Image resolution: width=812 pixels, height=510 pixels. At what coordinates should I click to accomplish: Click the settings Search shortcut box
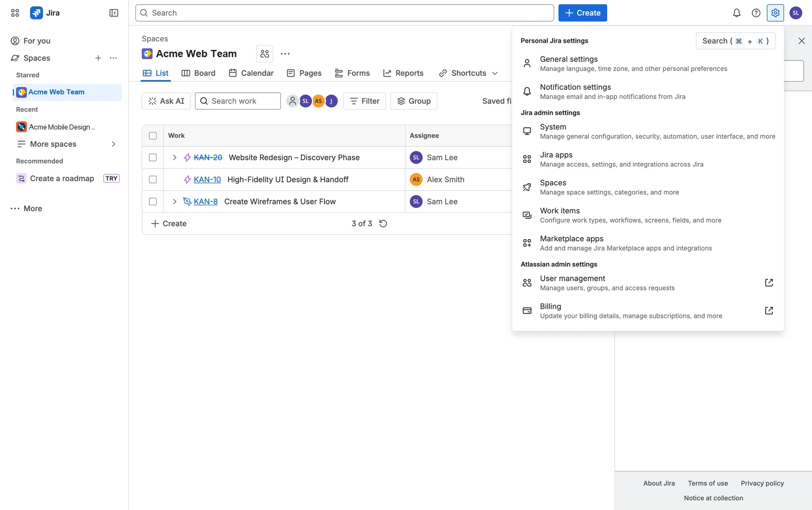pos(735,41)
